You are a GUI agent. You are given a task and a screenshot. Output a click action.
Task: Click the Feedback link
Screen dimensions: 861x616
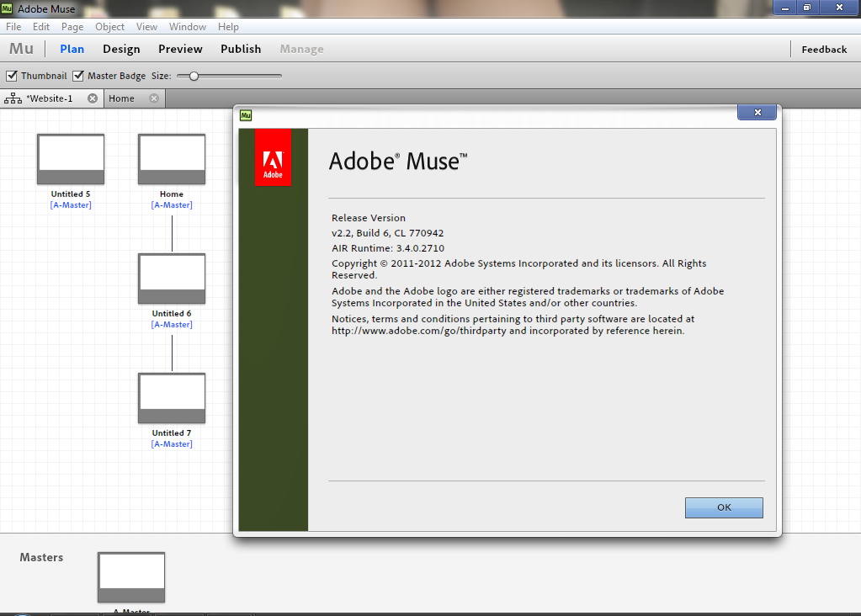tap(824, 50)
